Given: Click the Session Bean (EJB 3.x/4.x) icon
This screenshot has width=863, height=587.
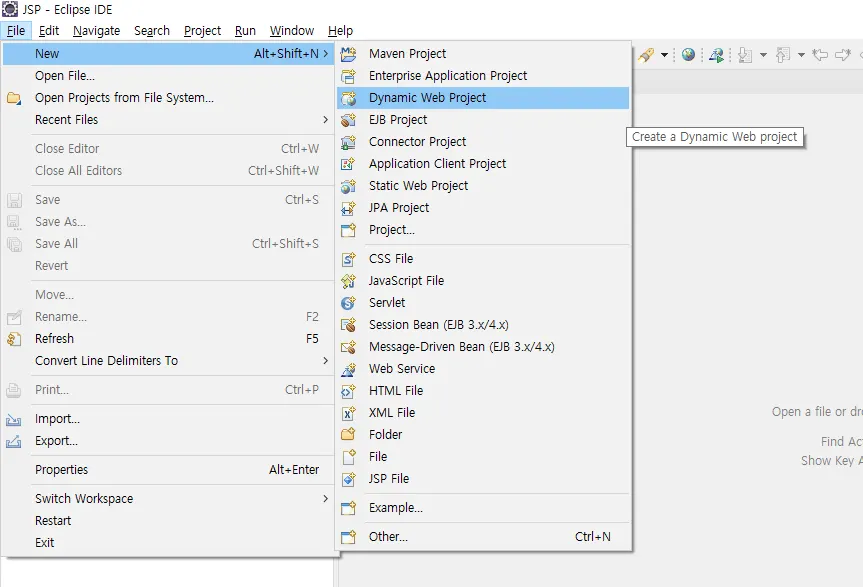Looking at the screenshot, I should point(348,325).
